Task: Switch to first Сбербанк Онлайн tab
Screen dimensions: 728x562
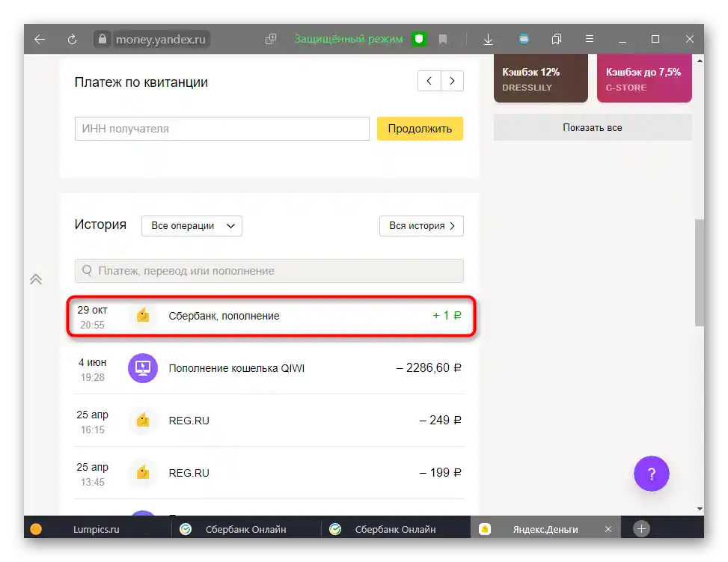Action: coord(245,529)
